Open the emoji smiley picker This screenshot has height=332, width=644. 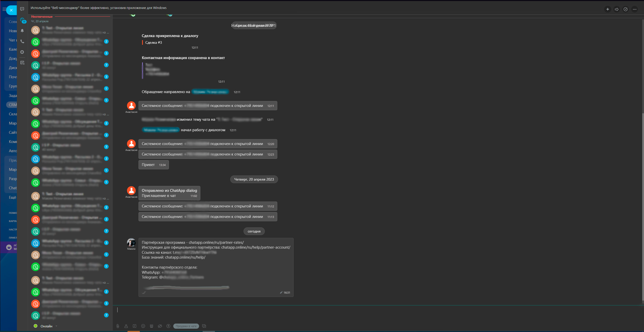coord(143,326)
